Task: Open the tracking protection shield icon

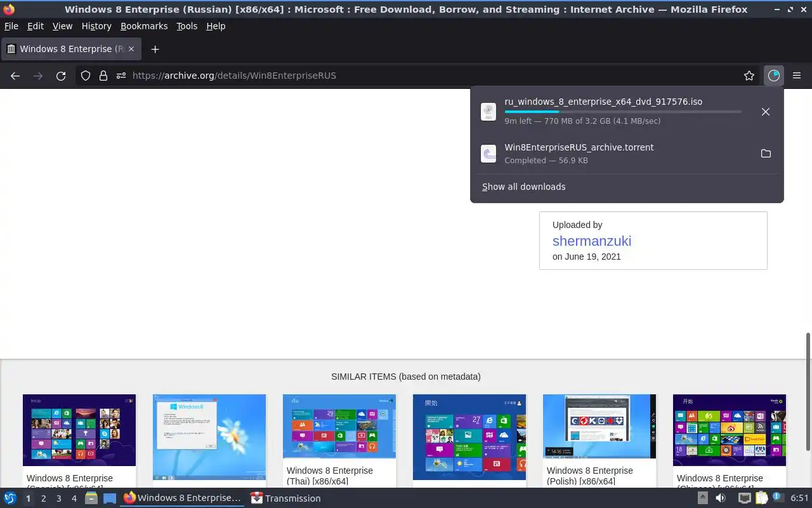Action: tap(86, 76)
